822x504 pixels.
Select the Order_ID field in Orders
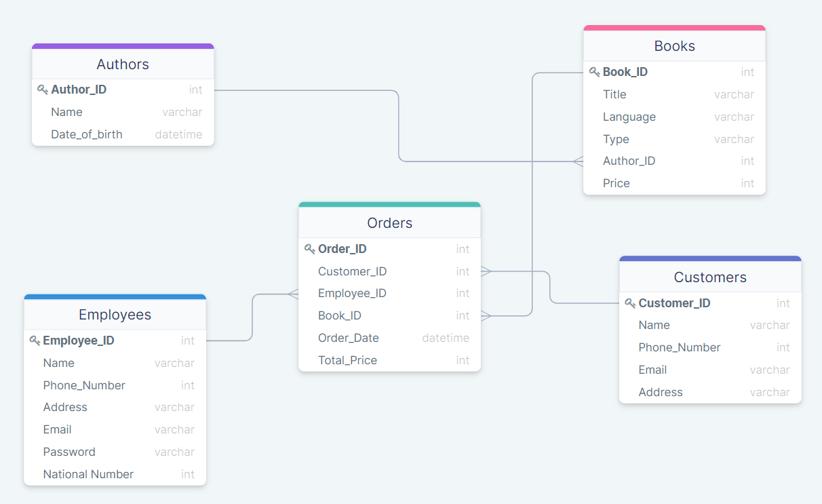point(389,249)
